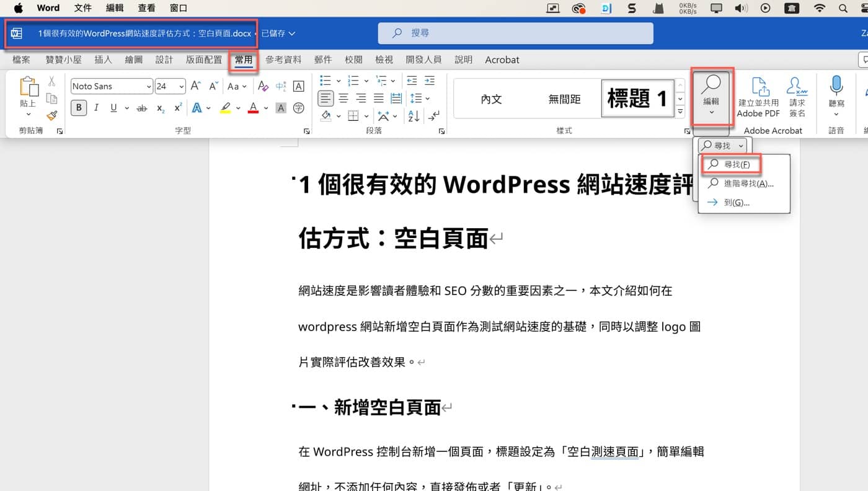Image resolution: width=868 pixels, height=491 pixels.
Task: Increase paragraph indent
Action: pos(430,81)
